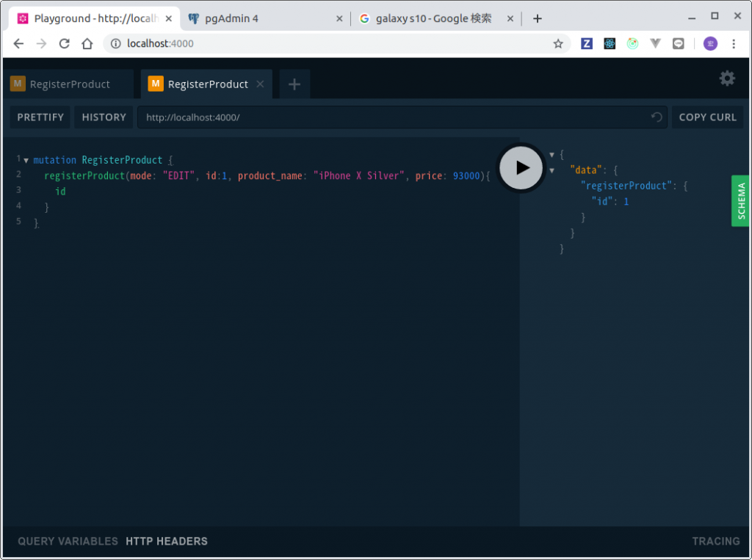Collapse the "data" node in response

pos(552,170)
